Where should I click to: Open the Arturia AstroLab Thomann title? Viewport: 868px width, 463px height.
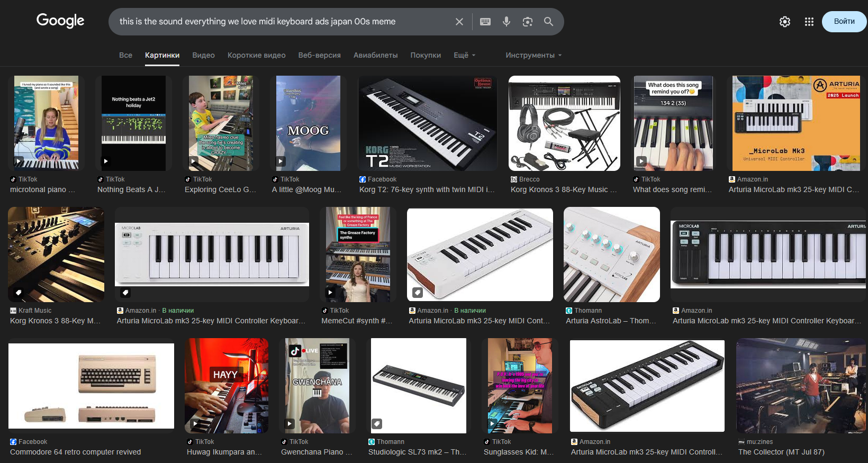[x=611, y=321]
